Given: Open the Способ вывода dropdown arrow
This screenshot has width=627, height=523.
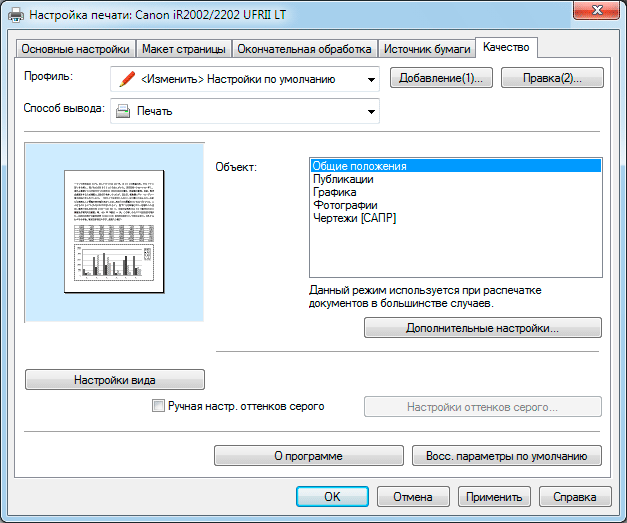Looking at the screenshot, I should pos(371,112).
